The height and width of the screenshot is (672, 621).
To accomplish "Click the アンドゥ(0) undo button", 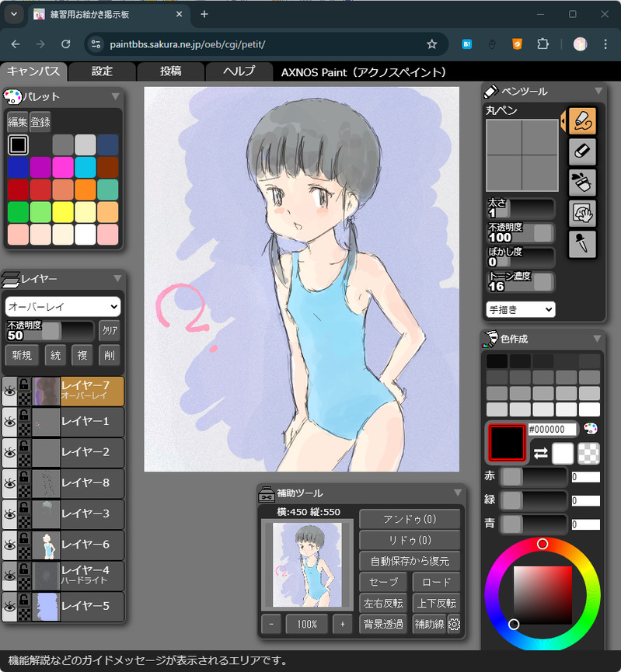I will pos(410,520).
